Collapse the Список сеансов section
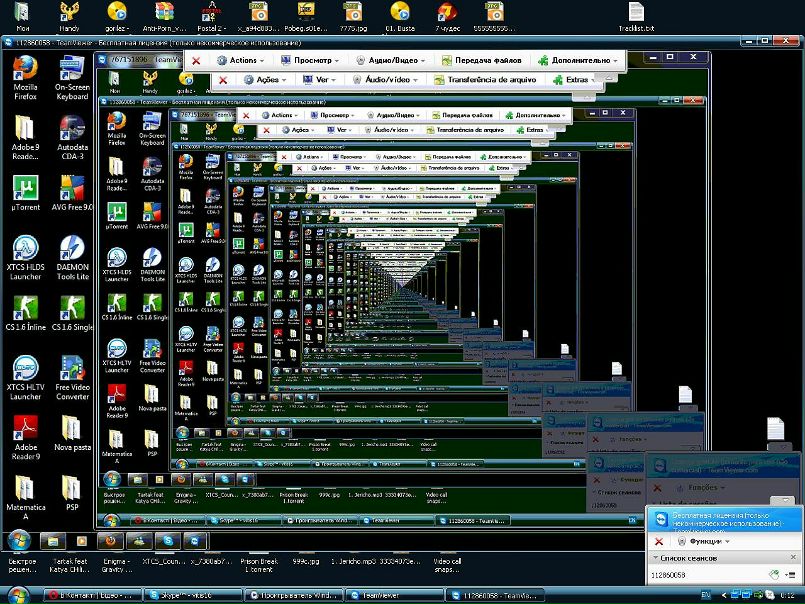Image resolution: width=805 pixels, height=604 pixels. 657,556
